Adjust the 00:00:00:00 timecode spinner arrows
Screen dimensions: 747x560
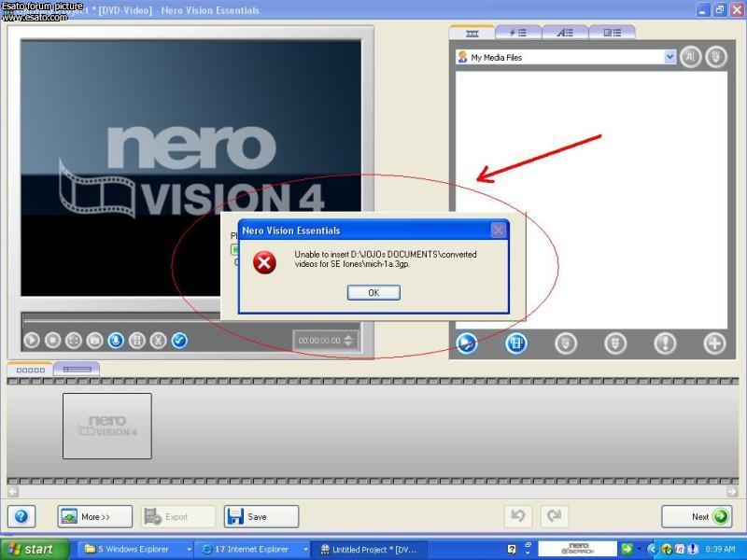348,341
